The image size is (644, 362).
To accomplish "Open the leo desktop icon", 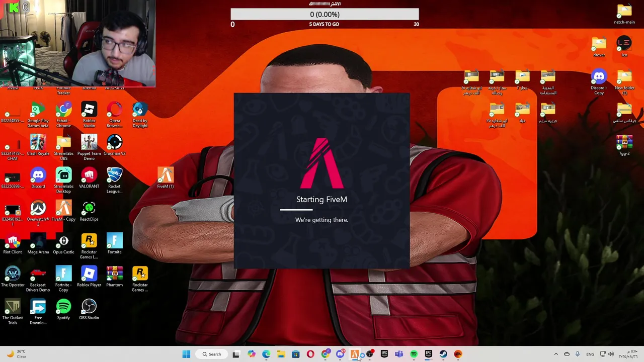I will point(624,47).
